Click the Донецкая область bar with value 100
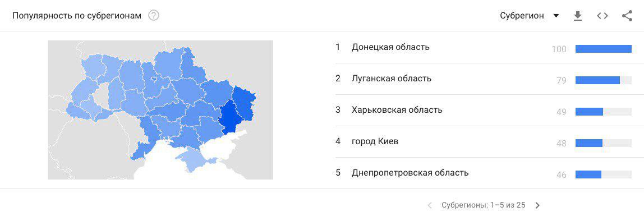The image size is (644, 216). click(x=604, y=49)
